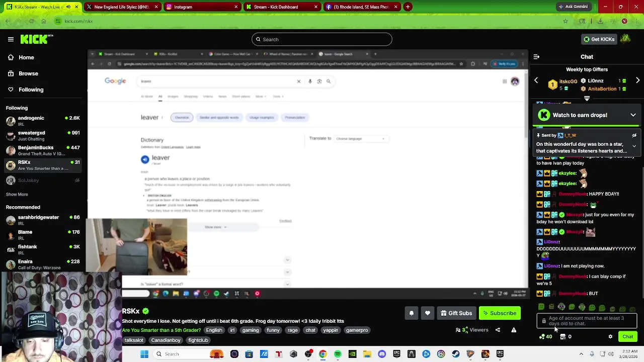Open channel points showing 40
The height and width of the screenshot is (362, 644).
coord(545,337)
